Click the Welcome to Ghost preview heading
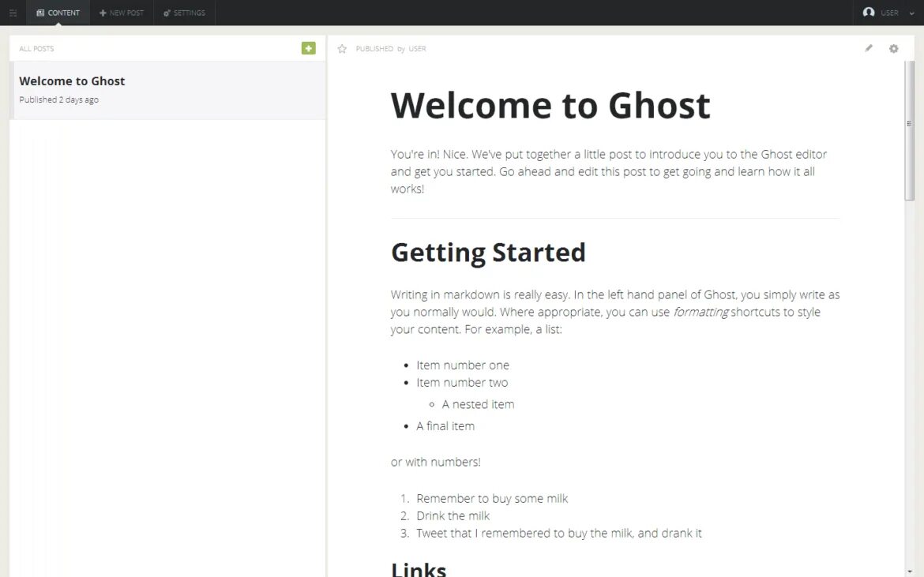 point(550,106)
